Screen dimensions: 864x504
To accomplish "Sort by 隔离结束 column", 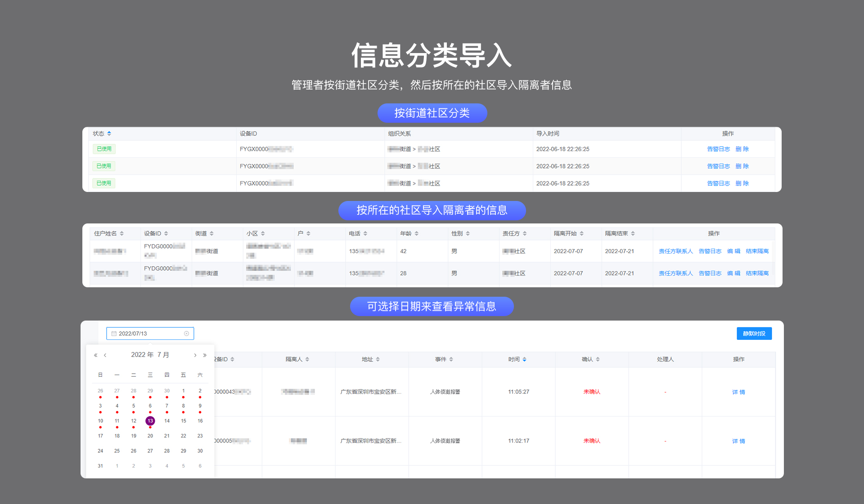I will pyautogui.click(x=633, y=233).
